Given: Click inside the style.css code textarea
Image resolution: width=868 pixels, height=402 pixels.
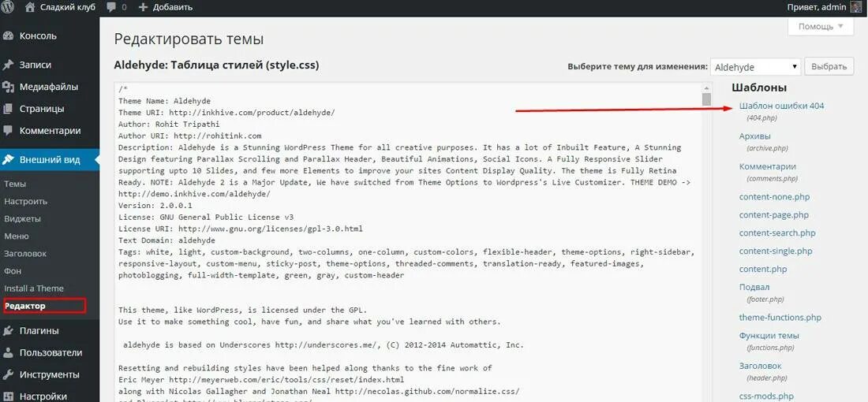Looking at the screenshot, I should click(x=409, y=242).
